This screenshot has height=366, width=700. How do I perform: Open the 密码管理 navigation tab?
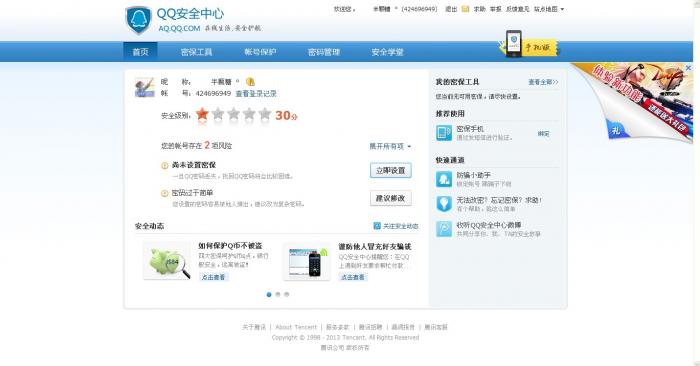(x=324, y=52)
